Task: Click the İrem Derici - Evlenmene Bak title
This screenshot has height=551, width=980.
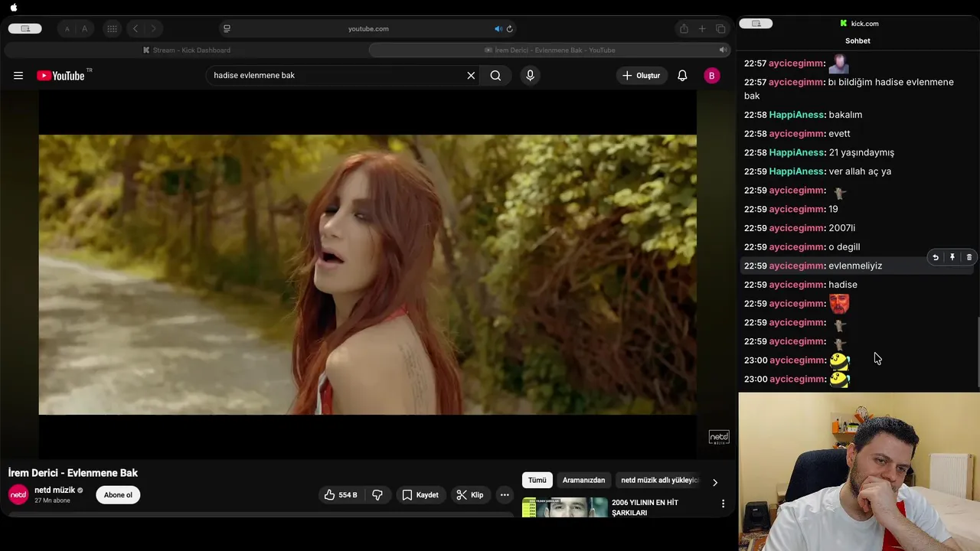Action: click(x=73, y=473)
